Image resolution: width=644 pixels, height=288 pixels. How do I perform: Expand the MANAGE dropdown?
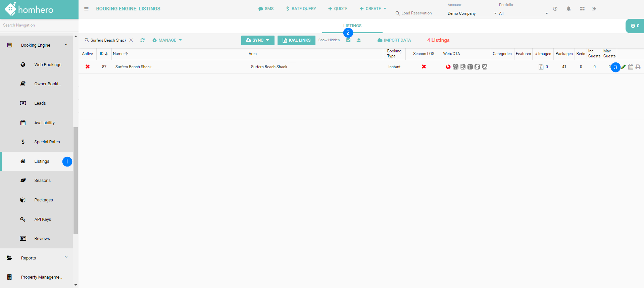(167, 40)
